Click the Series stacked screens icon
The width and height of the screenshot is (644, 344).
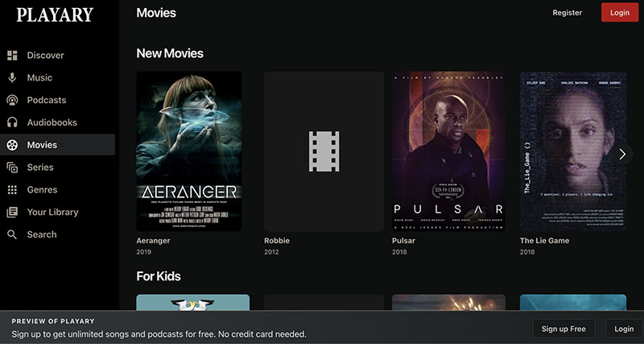12,168
